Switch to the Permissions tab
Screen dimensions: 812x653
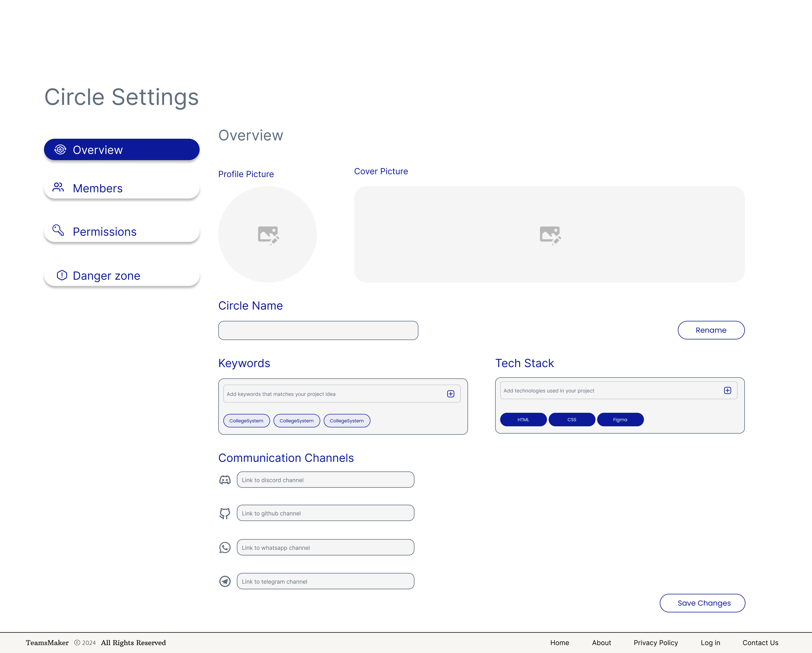pos(122,232)
